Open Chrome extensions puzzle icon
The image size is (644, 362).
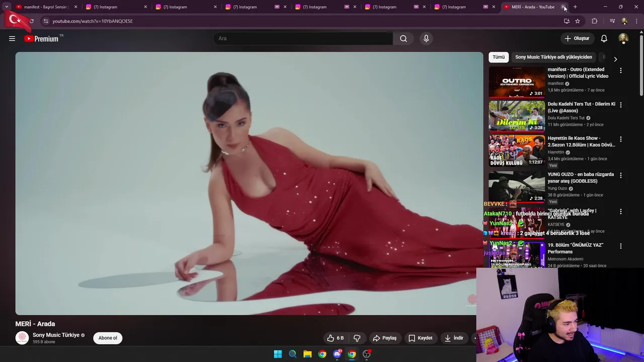595,21
